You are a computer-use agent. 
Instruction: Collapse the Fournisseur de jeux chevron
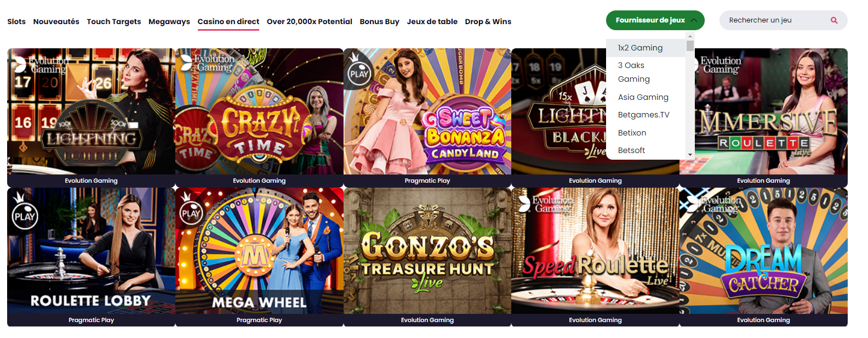pos(694,20)
